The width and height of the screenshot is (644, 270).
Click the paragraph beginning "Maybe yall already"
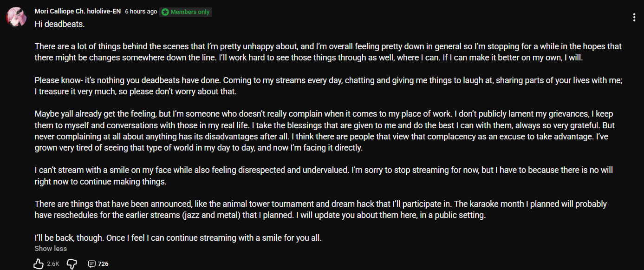coord(325,131)
